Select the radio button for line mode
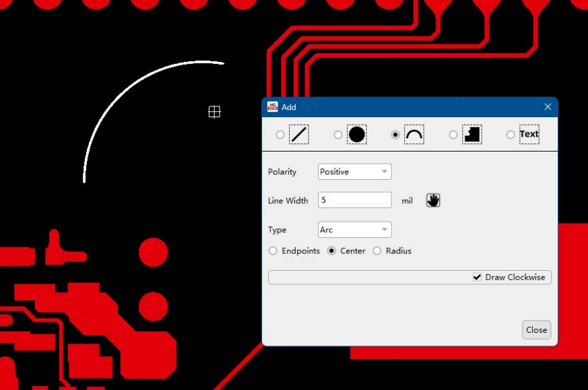 280,135
